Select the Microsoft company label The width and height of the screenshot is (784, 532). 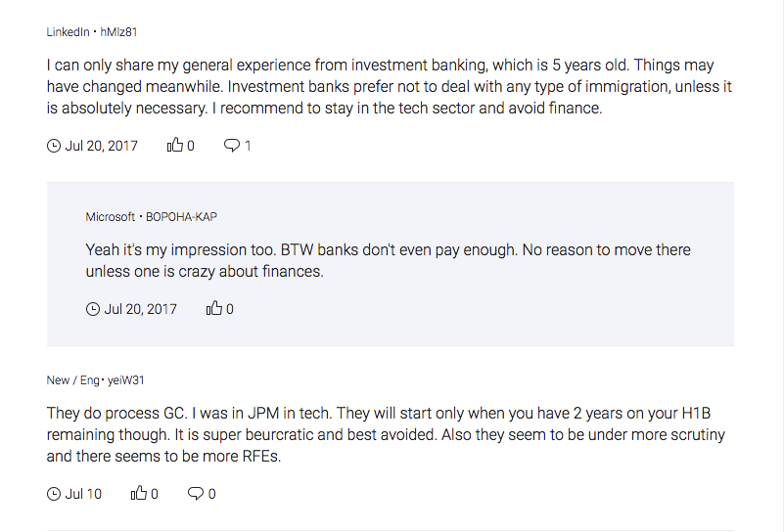coord(110,217)
